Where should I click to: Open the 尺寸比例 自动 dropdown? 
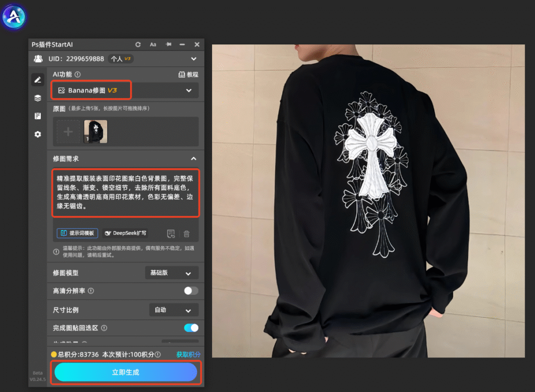174,310
